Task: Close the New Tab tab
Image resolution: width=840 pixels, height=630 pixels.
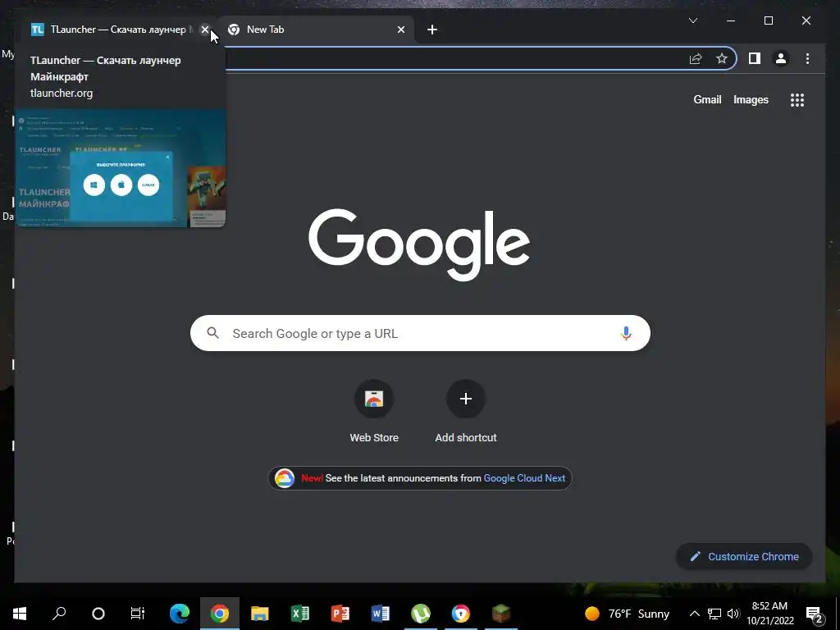Action: tap(400, 30)
